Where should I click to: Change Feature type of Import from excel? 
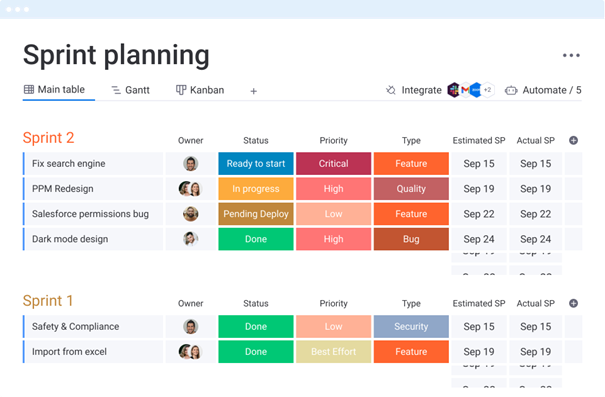point(411,351)
